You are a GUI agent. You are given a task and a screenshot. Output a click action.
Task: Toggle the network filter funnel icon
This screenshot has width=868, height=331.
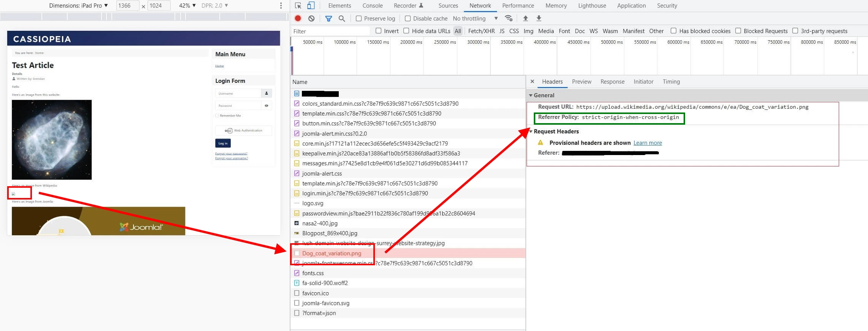328,18
